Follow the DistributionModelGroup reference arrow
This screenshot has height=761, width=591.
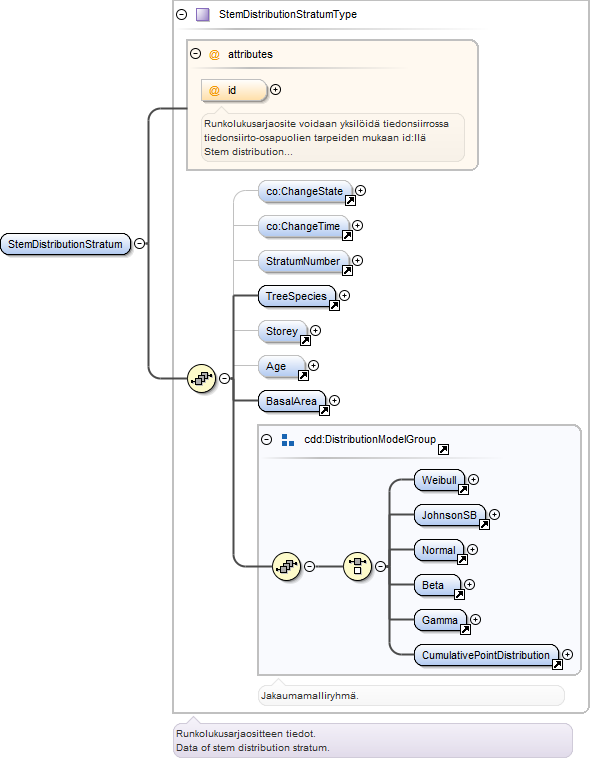(x=443, y=450)
